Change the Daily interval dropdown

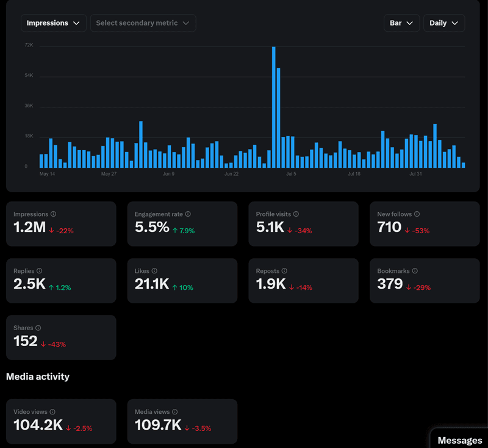point(444,23)
